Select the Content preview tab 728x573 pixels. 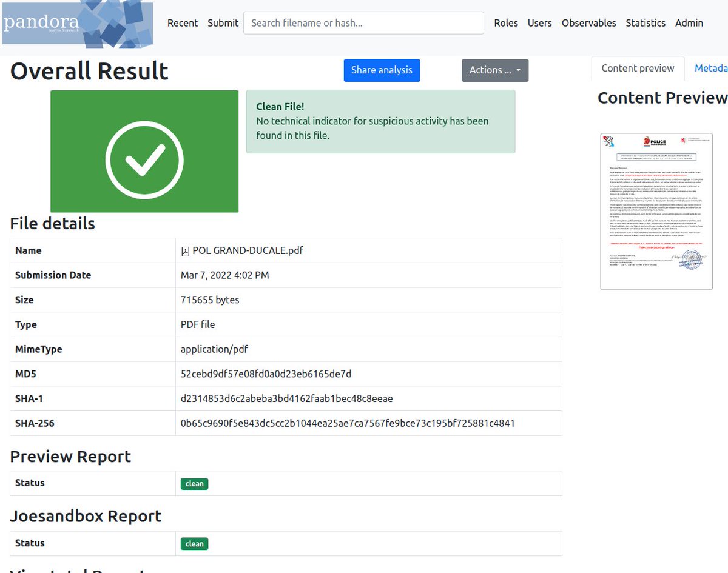click(x=638, y=69)
